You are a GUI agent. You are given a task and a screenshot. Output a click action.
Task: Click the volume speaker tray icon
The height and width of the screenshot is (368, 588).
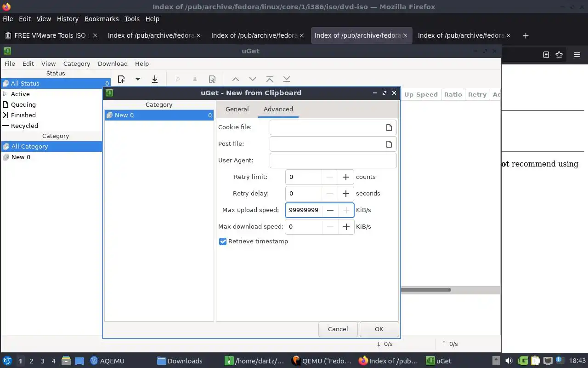509,361
